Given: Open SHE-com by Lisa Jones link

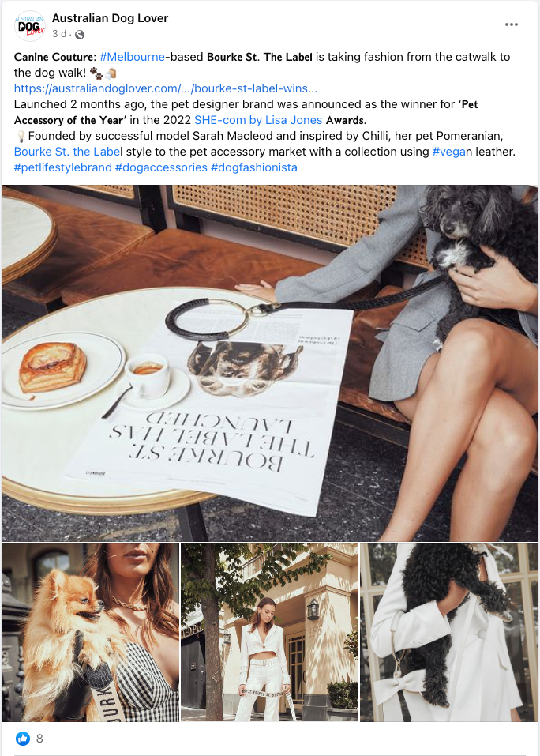Looking at the screenshot, I should pos(258,120).
